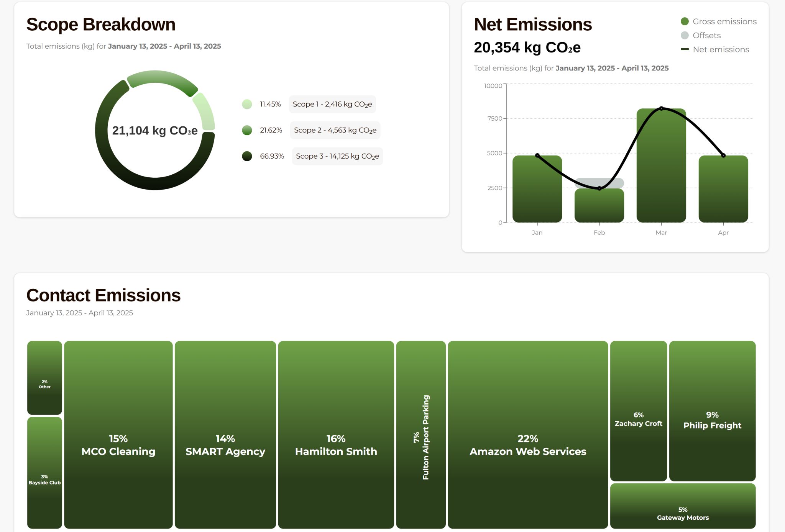Screen dimensions: 785x532
Task: Click the Scope 1 - 2,416 kg label
Action: coord(332,104)
